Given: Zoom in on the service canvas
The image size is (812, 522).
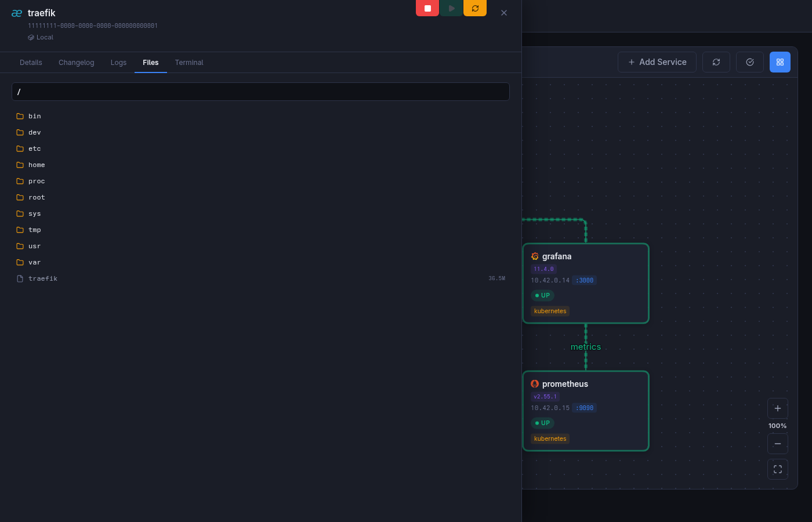Looking at the screenshot, I should point(778,408).
